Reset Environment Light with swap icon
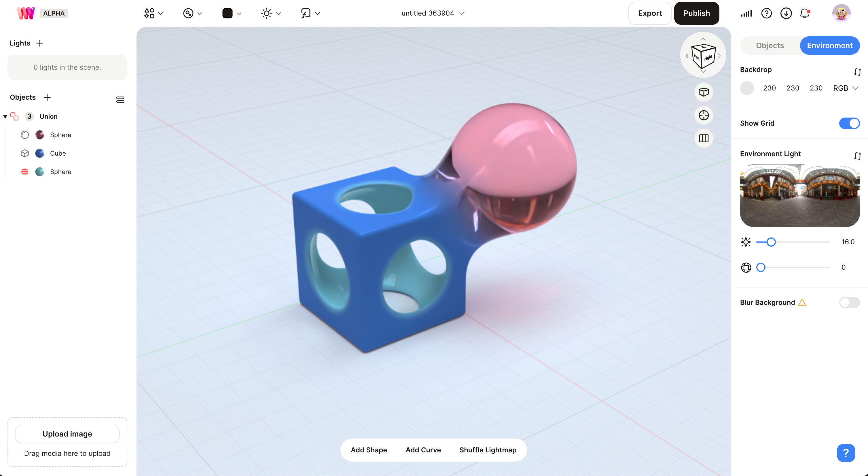Viewport: 868px width, 476px height. (858, 156)
